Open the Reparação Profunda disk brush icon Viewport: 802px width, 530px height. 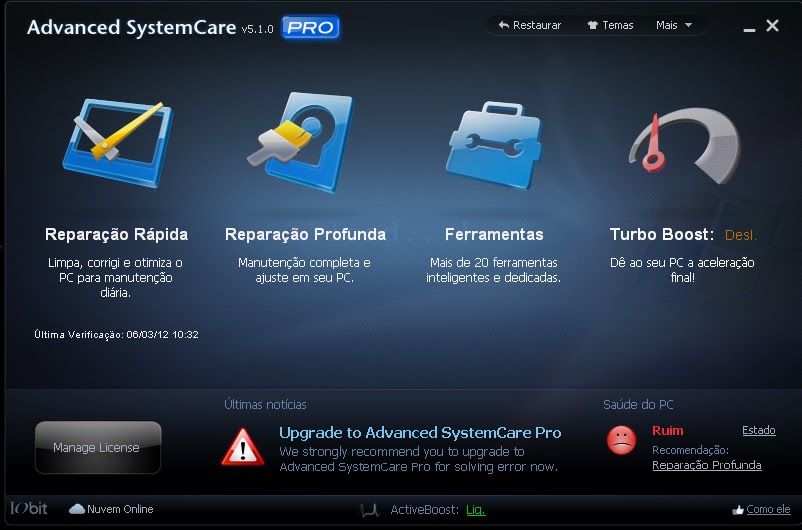coord(301,142)
